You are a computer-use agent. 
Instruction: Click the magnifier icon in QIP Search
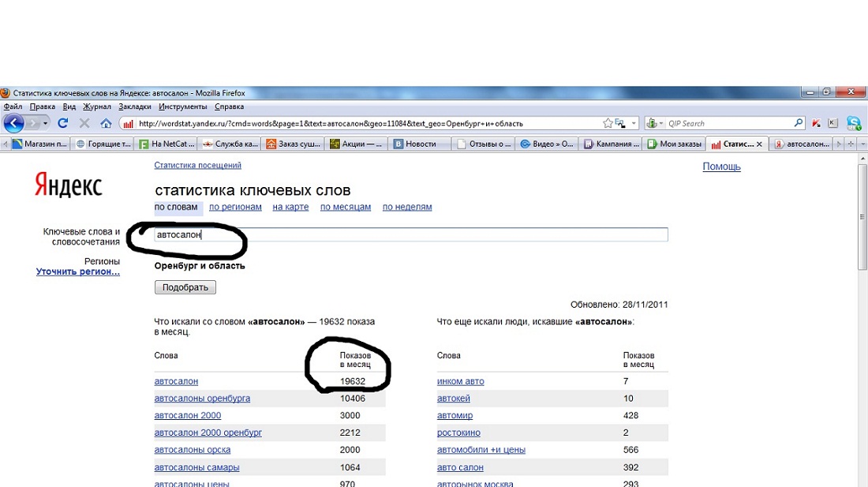pos(799,123)
